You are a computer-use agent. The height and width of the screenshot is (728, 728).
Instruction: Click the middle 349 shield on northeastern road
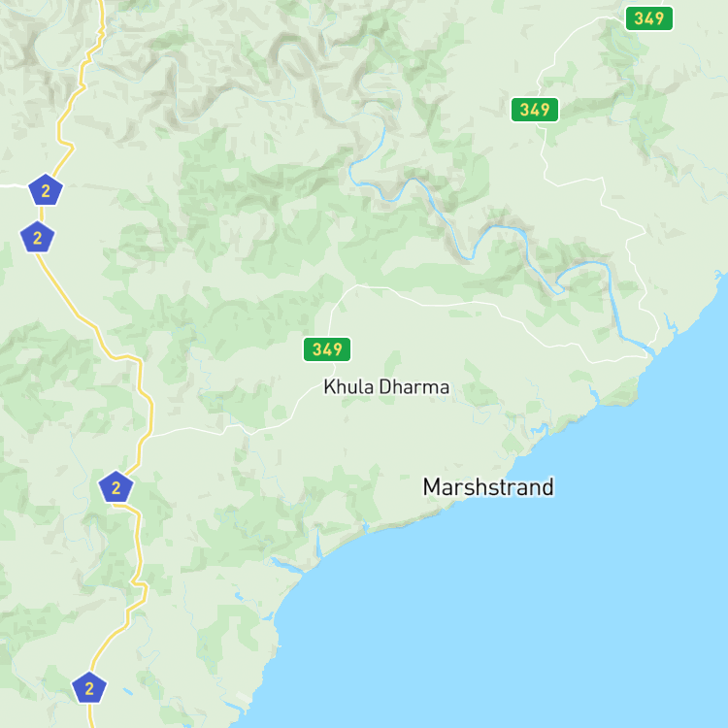coord(535,110)
